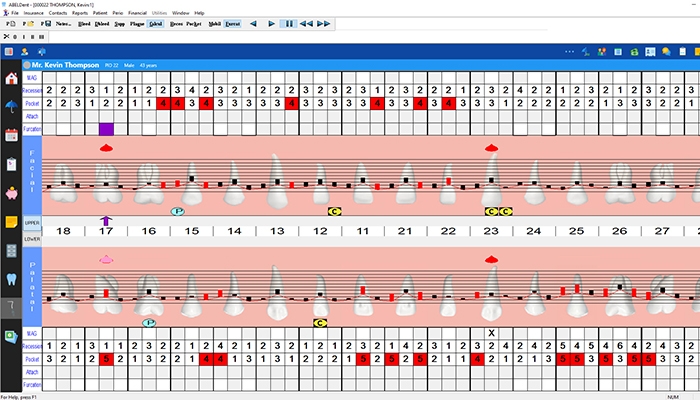Toggle the Supp recording mode
Screen dimensions: 700x400
(119, 24)
